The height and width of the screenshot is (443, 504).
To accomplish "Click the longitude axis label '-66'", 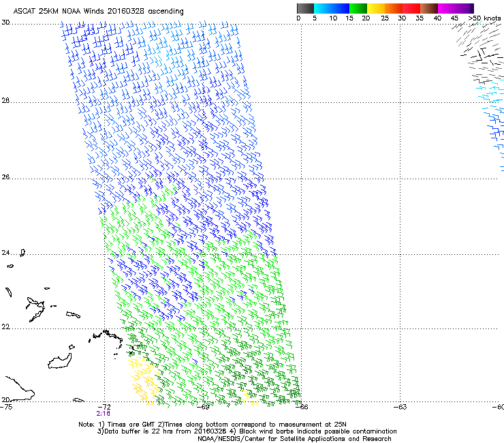I will (x=302, y=407).
